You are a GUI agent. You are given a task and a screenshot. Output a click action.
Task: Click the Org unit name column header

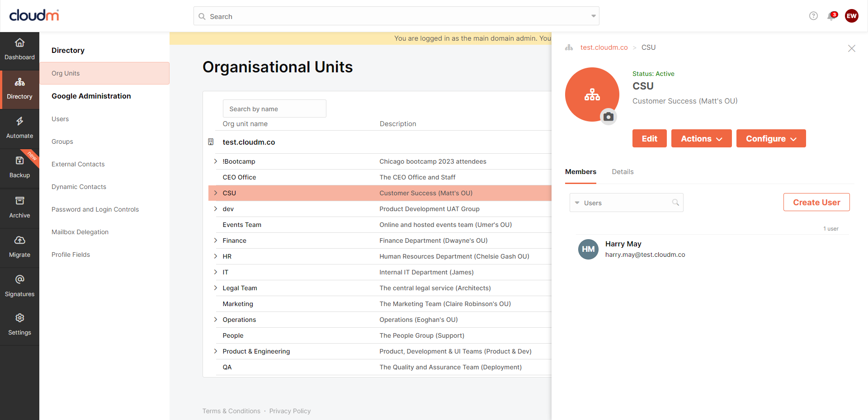245,124
